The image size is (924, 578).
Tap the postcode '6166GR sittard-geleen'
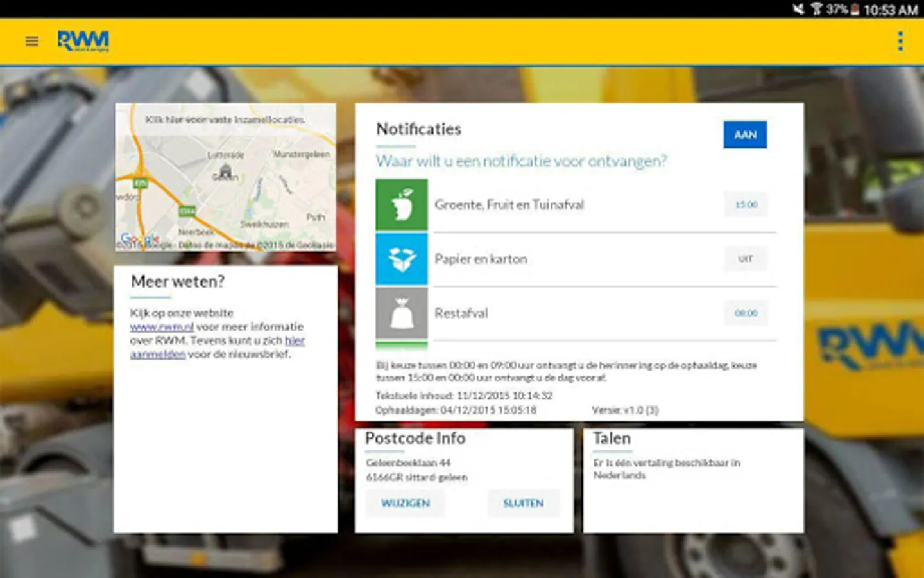pos(416,477)
